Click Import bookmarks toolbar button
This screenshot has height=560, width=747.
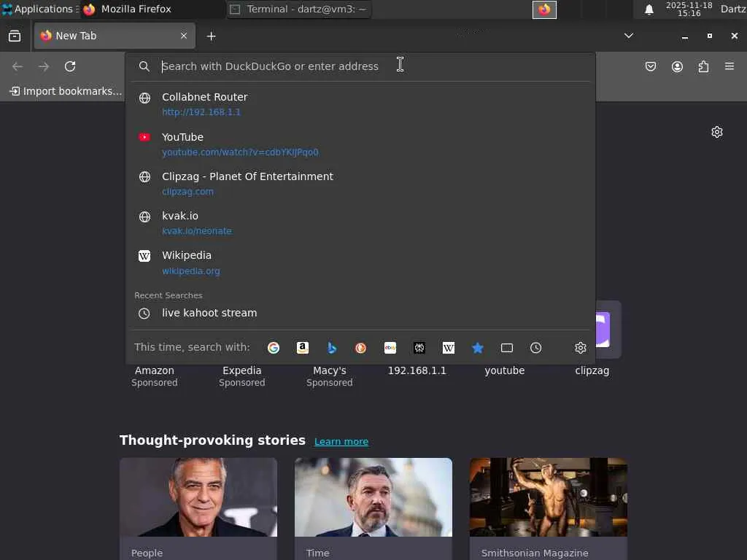pos(66,91)
